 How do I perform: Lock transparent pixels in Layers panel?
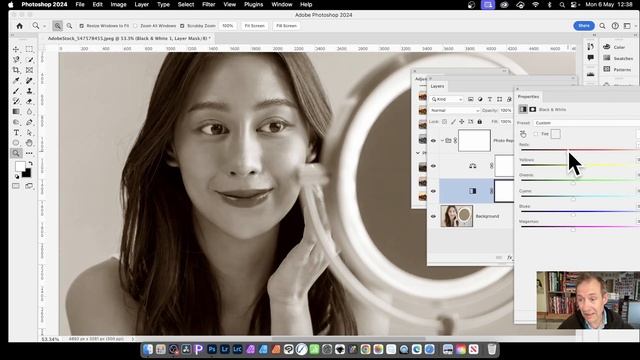(x=444, y=122)
